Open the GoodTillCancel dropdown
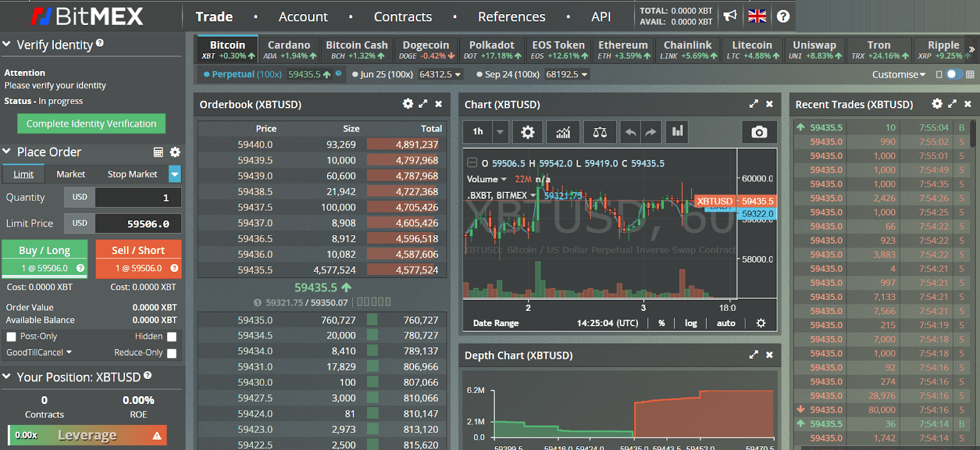 [39, 352]
